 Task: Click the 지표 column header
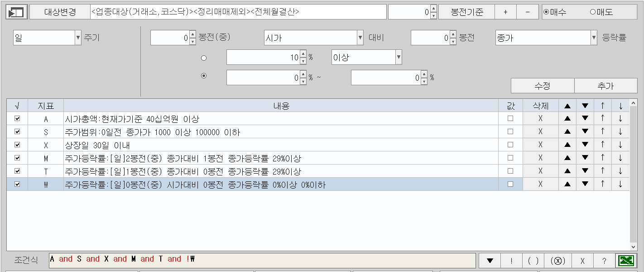(x=46, y=106)
